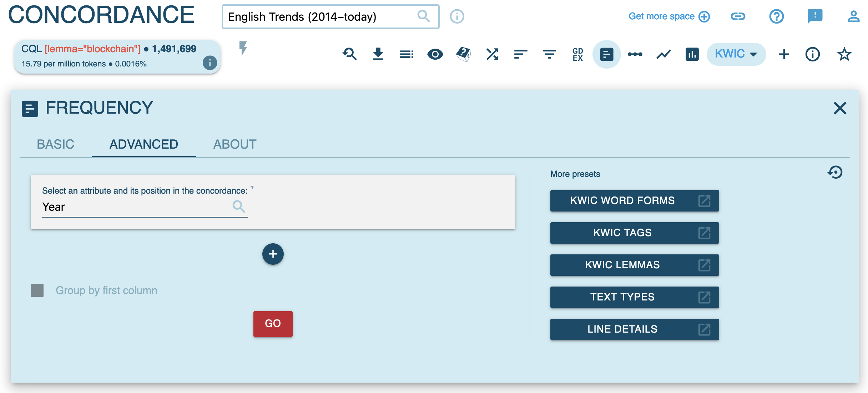
Task: Toggle Group by first column checkbox
Action: [x=37, y=290]
